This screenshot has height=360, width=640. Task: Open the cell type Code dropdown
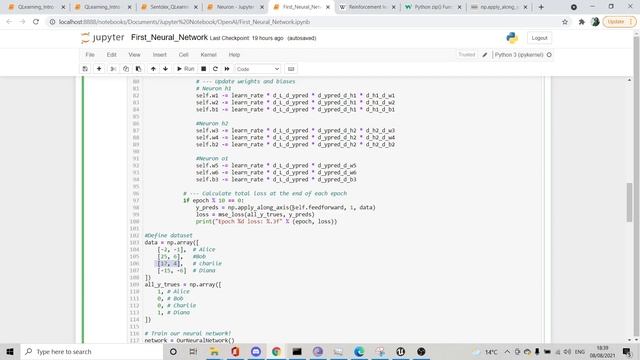tap(258, 69)
